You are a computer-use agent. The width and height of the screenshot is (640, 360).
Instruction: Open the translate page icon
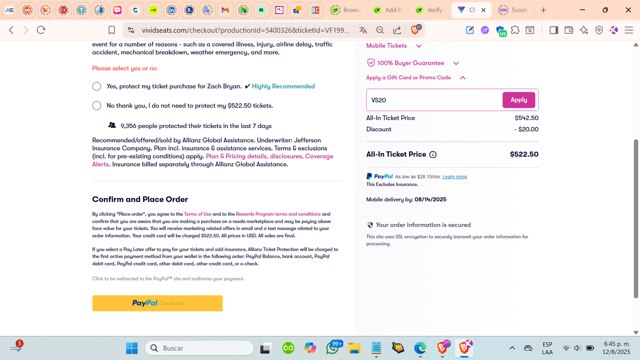pyautogui.click(x=363, y=30)
